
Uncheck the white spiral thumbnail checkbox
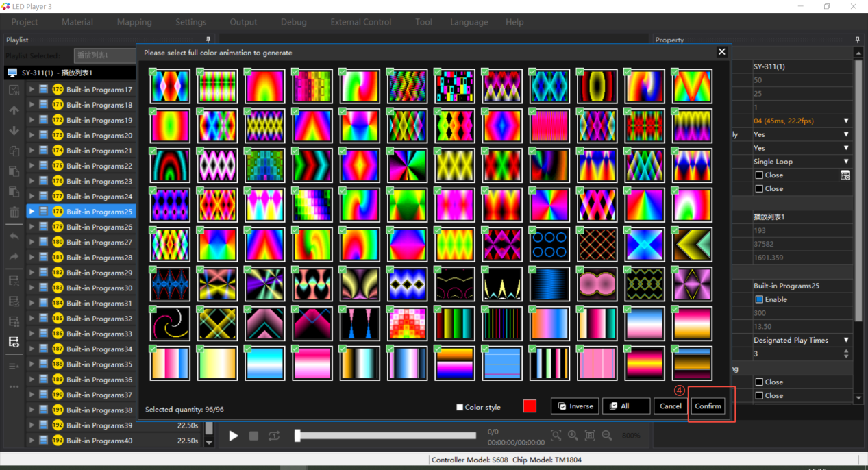[x=153, y=309]
